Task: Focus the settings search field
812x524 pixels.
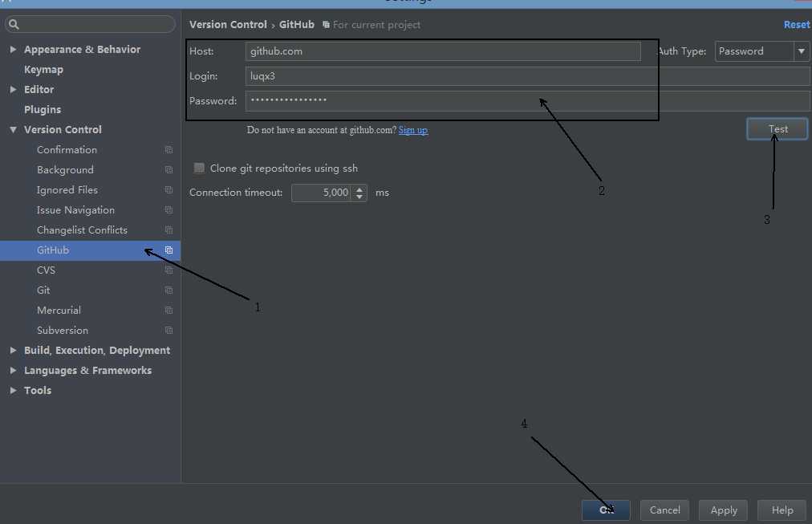Action: click(x=91, y=24)
